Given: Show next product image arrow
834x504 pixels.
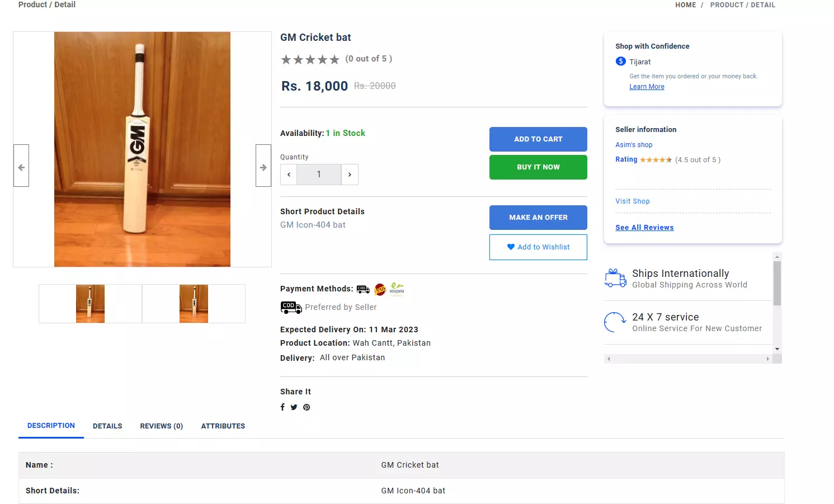Looking at the screenshot, I should (263, 166).
